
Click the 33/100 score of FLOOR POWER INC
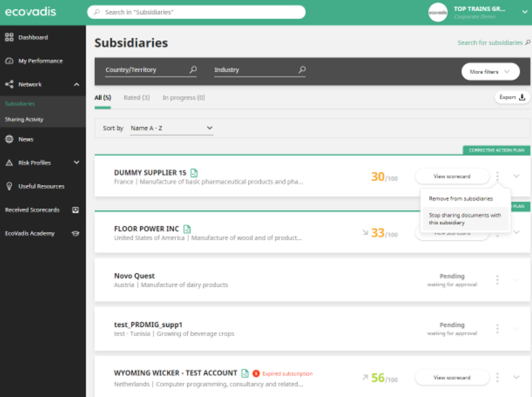384,233
